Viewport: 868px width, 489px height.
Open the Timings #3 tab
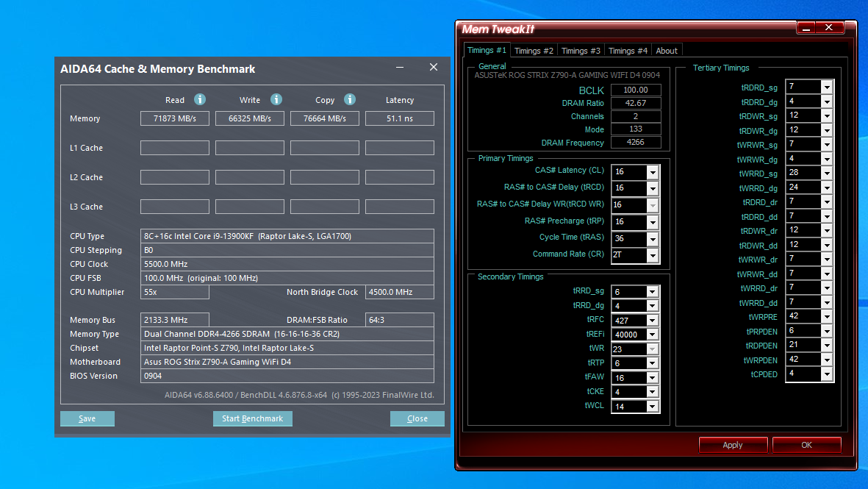point(581,51)
